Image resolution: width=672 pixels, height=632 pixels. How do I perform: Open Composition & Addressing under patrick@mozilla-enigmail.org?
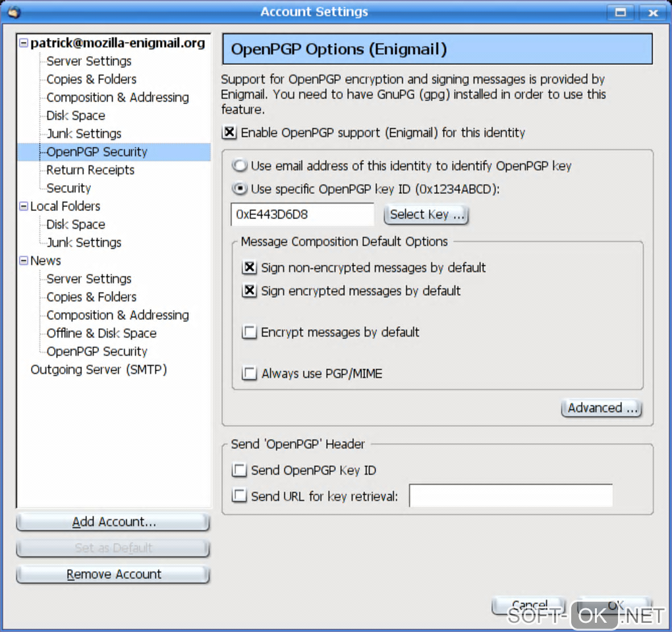tap(118, 98)
